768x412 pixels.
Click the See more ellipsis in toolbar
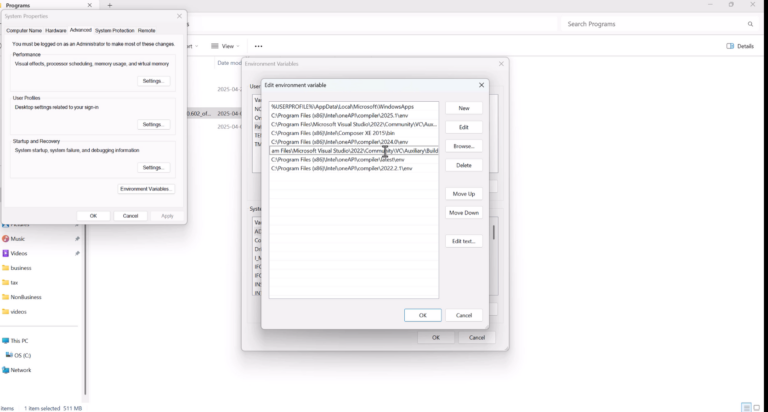point(258,46)
